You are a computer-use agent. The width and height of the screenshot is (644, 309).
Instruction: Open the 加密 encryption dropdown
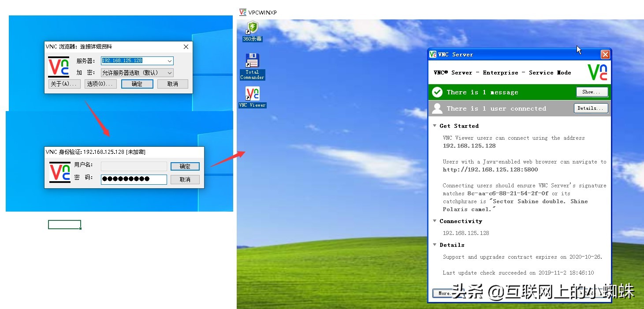coord(137,73)
